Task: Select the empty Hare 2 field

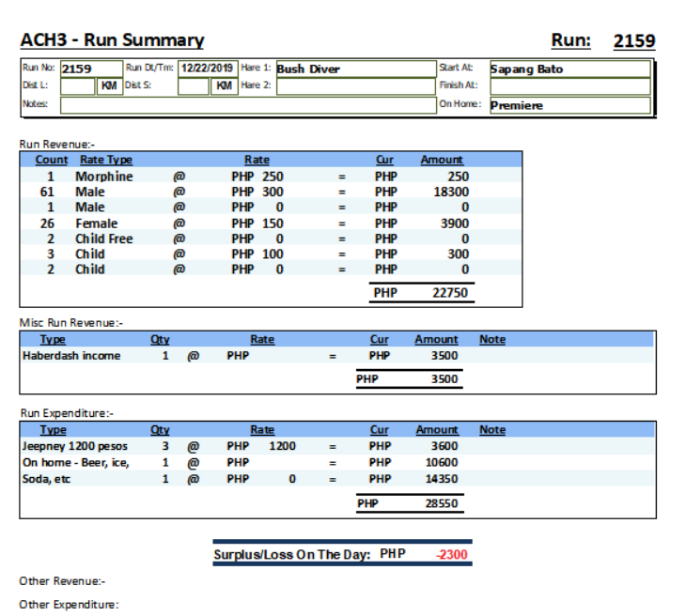Action: tap(354, 86)
